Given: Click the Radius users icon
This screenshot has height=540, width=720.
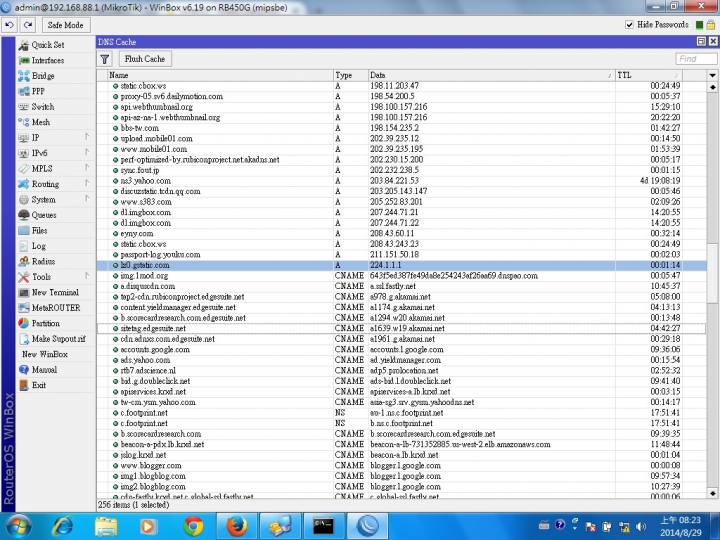Looking at the screenshot, I should pos(23,261).
